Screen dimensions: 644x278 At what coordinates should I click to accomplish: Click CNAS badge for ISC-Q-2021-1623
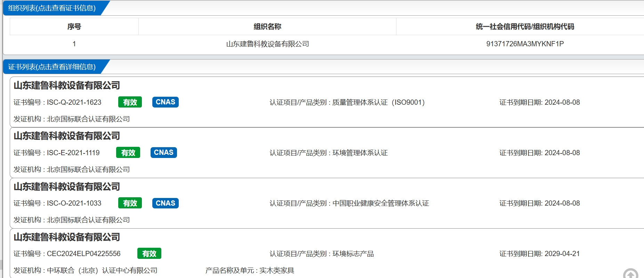[166, 102]
